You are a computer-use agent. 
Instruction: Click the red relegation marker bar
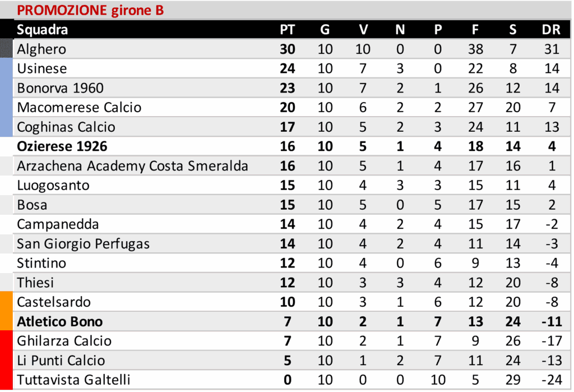pyautogui.click(x=6, y=360)
